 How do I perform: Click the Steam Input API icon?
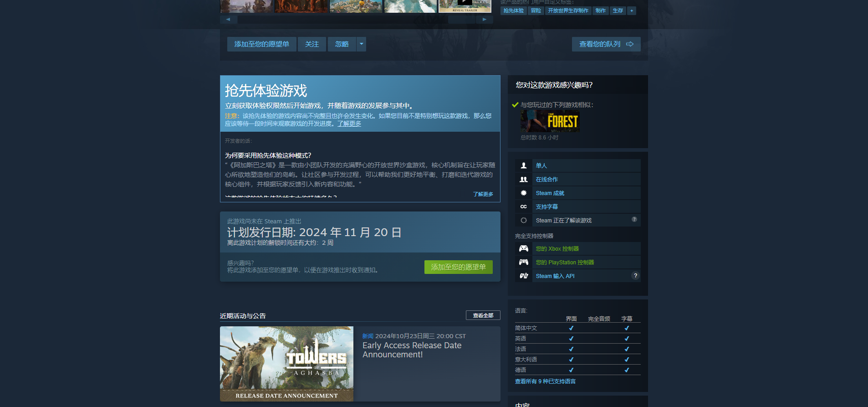tap(524, 276)
